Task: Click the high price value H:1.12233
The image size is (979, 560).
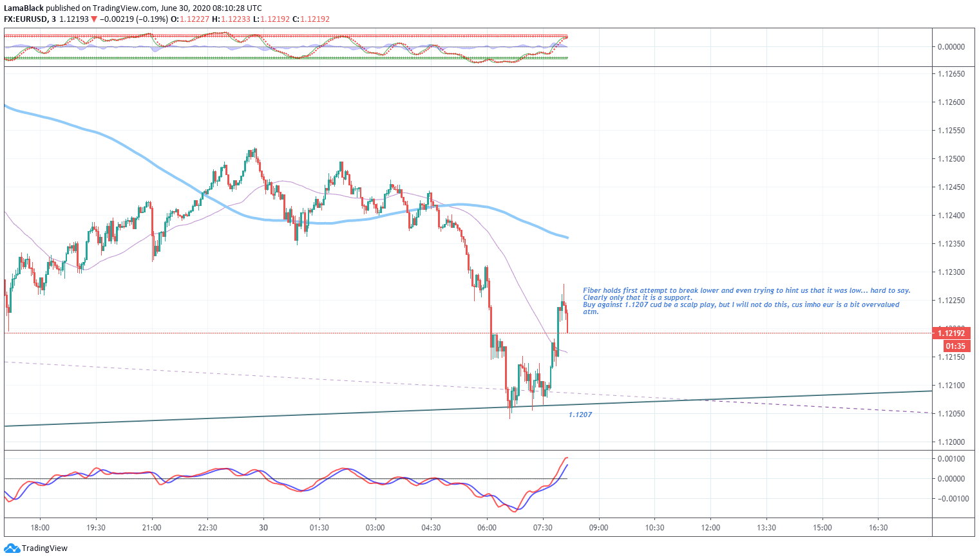Action: coord(231,19)
